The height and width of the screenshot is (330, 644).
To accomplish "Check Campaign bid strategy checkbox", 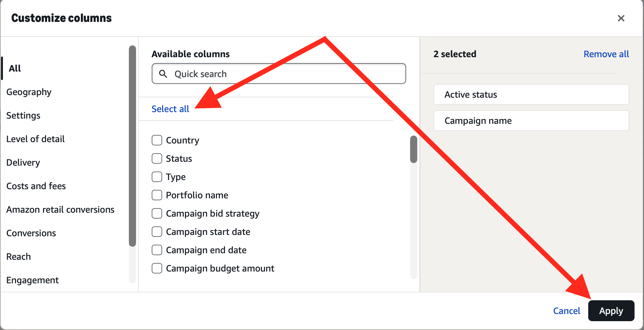I will pos(157,213).
